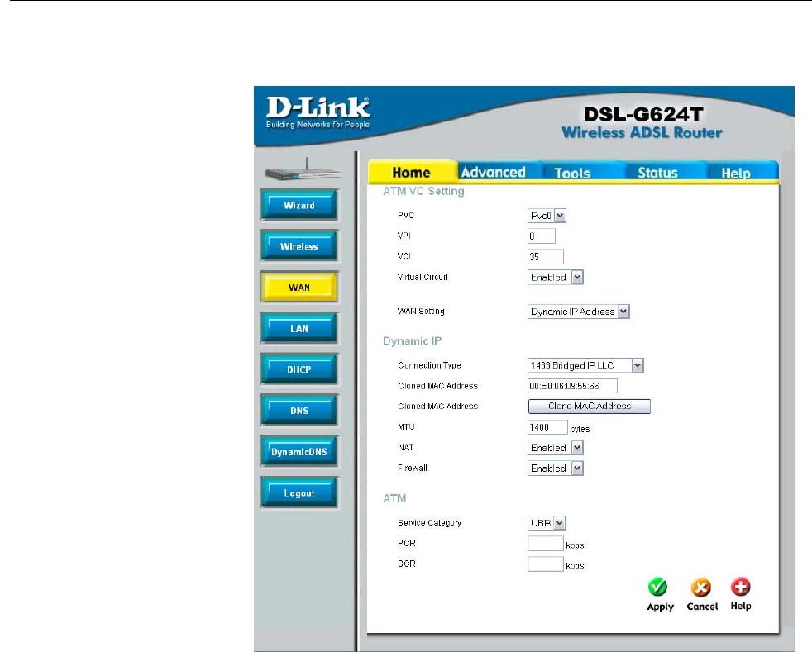
Task: Open the Firewall Enabled dropdown
Action: pyautogui.click(x=556, y=469)
